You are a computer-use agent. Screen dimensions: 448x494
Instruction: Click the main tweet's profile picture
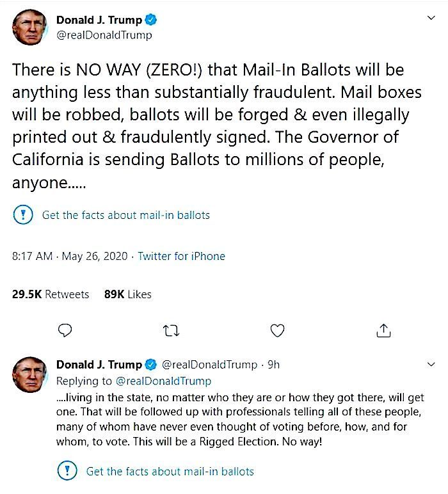(x=29, y=28)
